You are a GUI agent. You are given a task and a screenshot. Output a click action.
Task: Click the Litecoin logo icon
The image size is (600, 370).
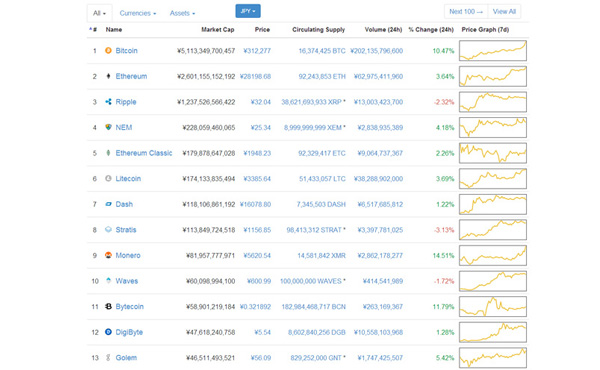(x=108, y=178)
